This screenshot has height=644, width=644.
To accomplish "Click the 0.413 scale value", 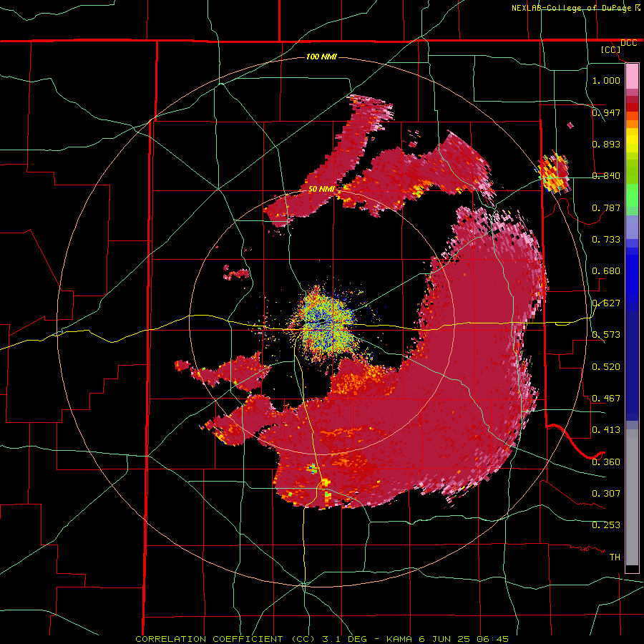I will 606,429.
